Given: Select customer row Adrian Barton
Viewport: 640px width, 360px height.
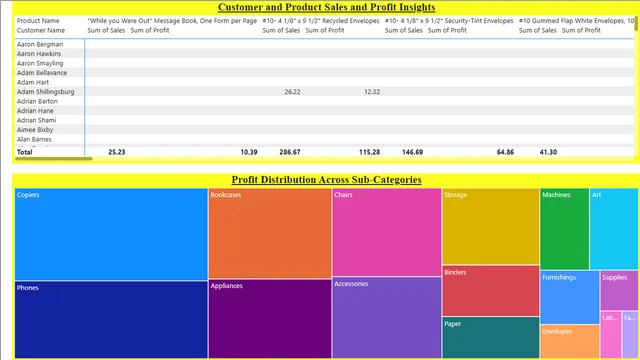Looking at the screenshot, I should [x=37, y=101].
